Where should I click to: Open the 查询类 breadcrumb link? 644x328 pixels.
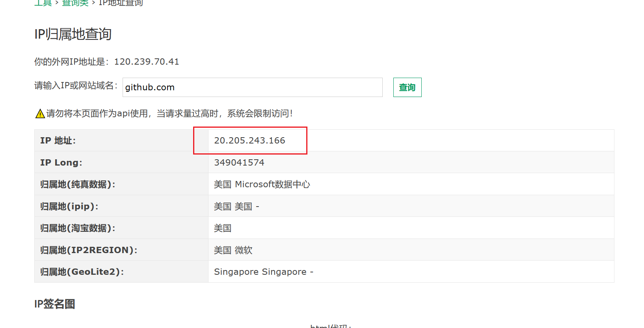point(75,3)
